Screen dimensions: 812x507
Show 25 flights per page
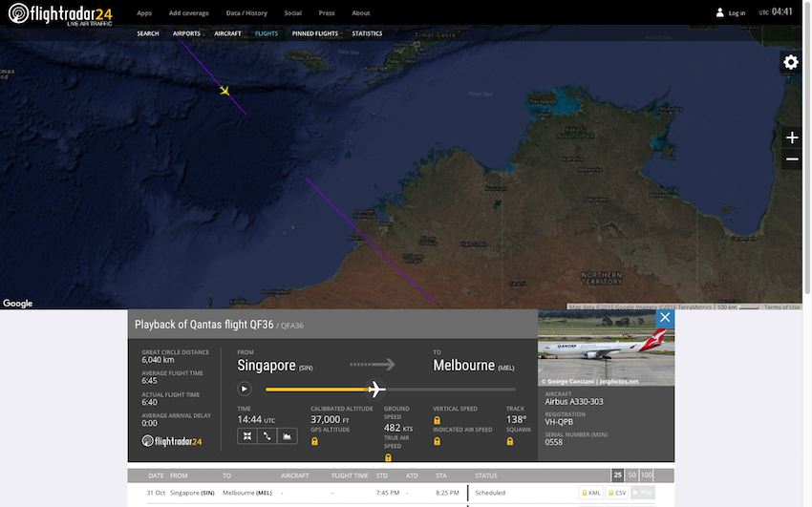tap(617, 475)
